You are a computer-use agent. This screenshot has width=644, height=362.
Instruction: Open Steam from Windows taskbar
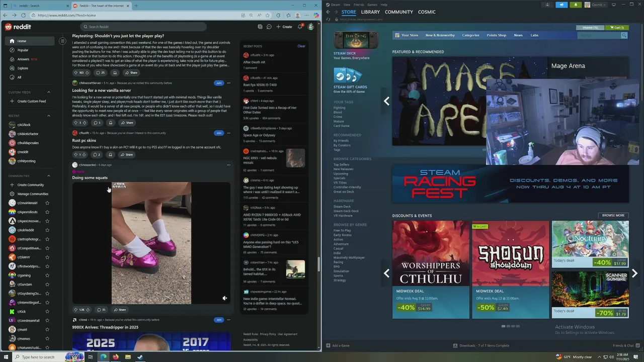(140, 357)
